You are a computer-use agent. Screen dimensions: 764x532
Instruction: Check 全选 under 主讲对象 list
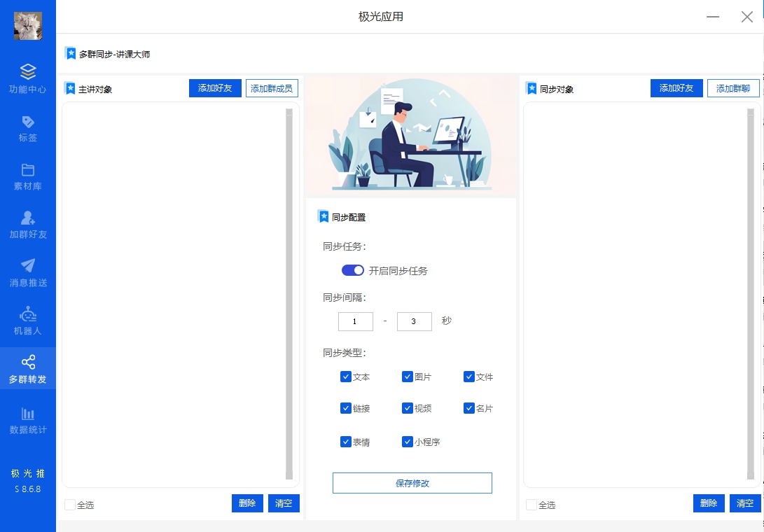point(70,505)
